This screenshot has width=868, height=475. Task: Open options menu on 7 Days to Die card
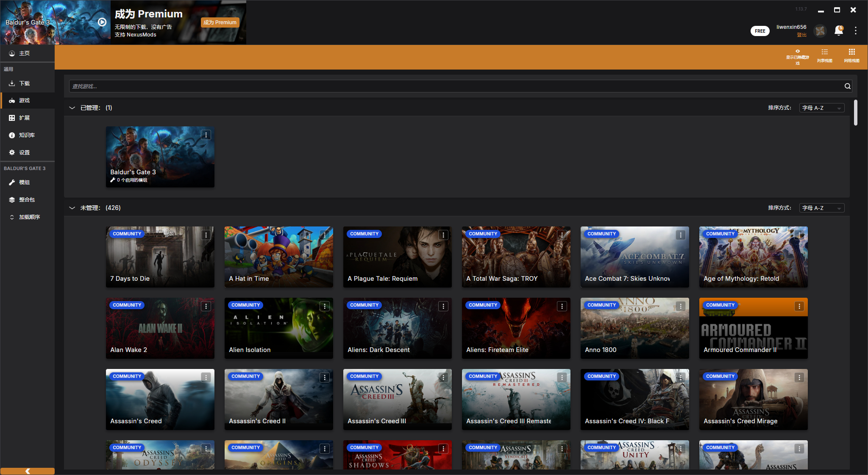206,235
